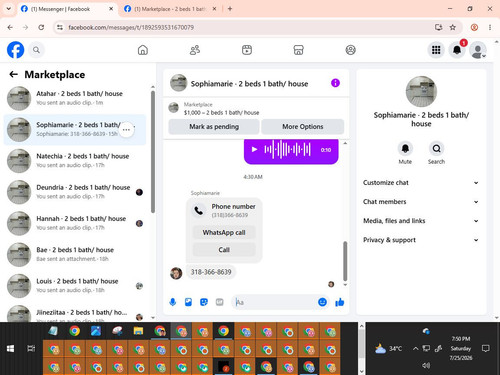
Task: Click the browser address bar URL
Action: 131,27
